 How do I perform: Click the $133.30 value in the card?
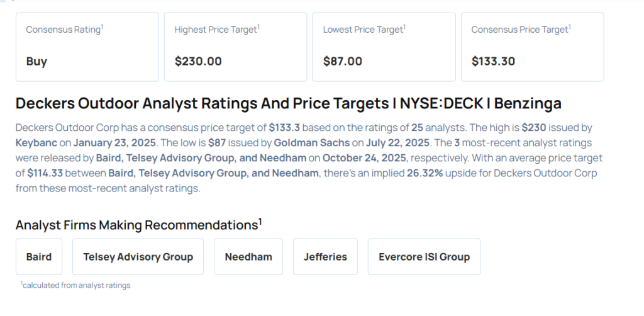tap(493, 62)
